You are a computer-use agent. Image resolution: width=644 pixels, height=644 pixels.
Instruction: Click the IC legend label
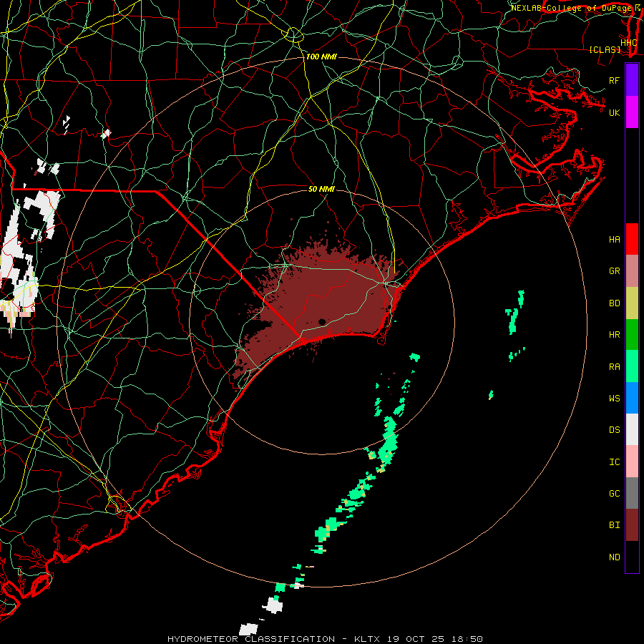[x=614, y=462]
